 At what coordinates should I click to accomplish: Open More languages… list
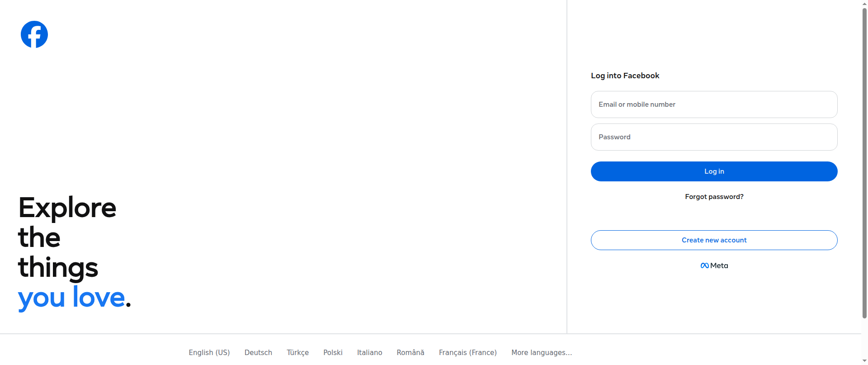pos(542,352)
